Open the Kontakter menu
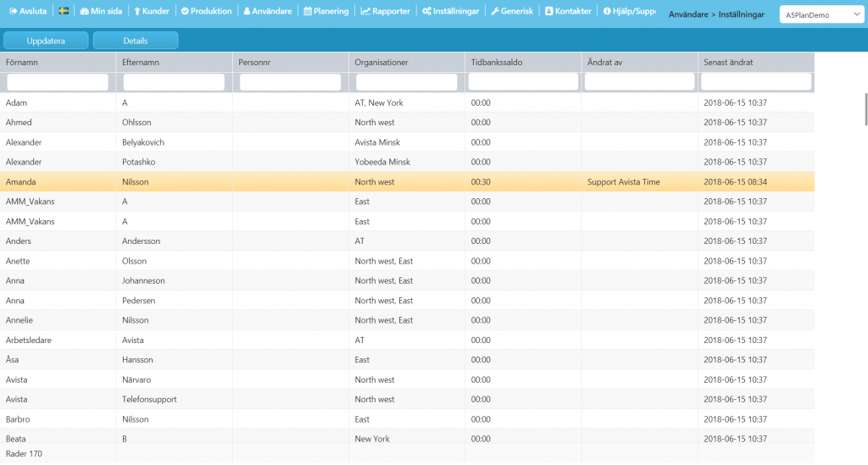This screenshot has height=465, width=868. pos(568,11)
